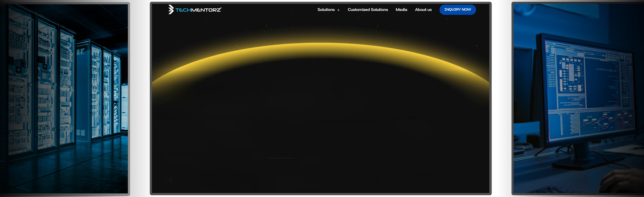Select the server room image on the left
The width and height of the screenshot is (644, 197).
click(x=64, y=98)
